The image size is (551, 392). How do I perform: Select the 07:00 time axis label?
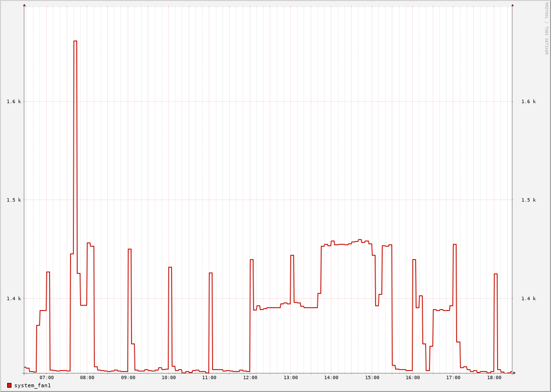click(47, 378)
